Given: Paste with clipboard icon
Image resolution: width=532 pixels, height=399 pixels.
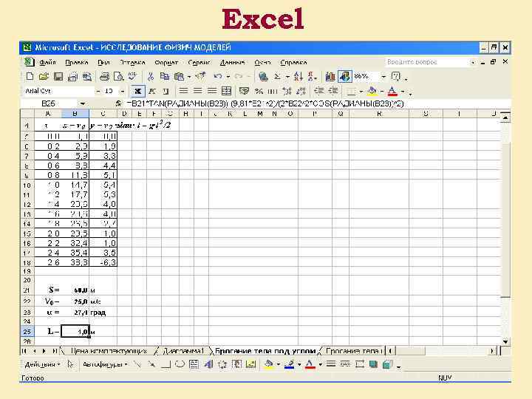Looking at the screenshot, I should [x=179, y=77].
